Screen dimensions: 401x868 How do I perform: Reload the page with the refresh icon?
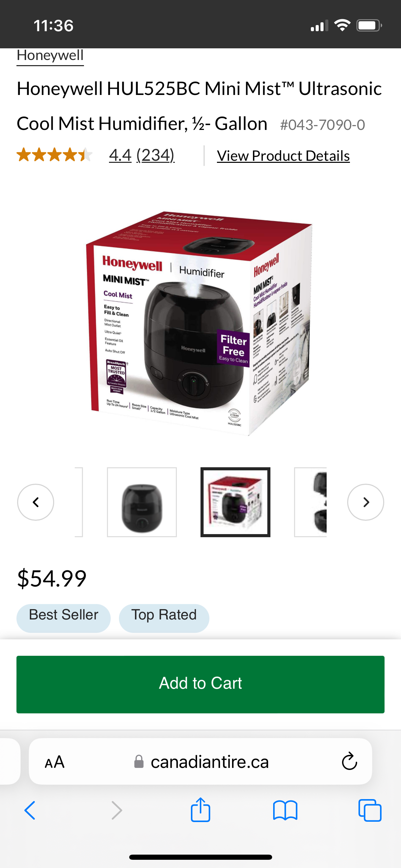tap(350, 761)
